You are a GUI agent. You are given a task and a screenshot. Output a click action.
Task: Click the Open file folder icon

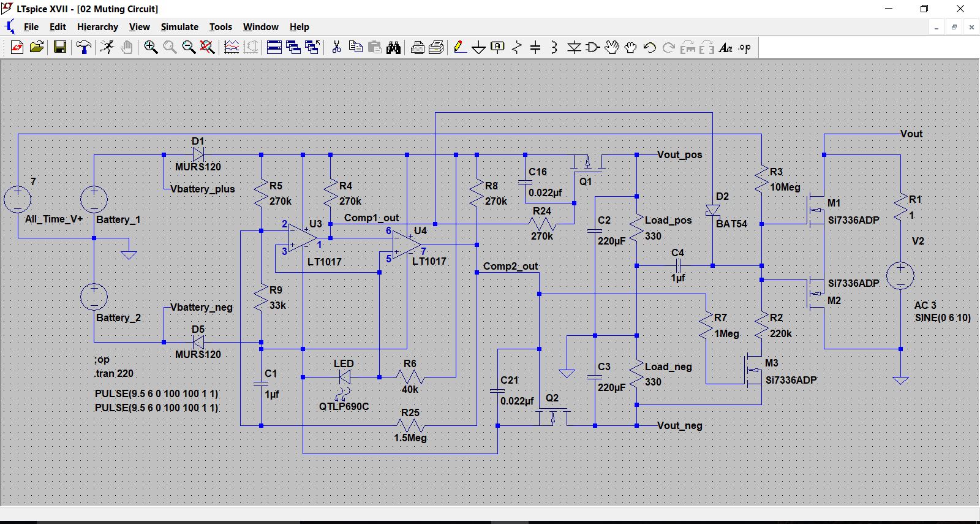pyautogui.click(x=37, y=47)
